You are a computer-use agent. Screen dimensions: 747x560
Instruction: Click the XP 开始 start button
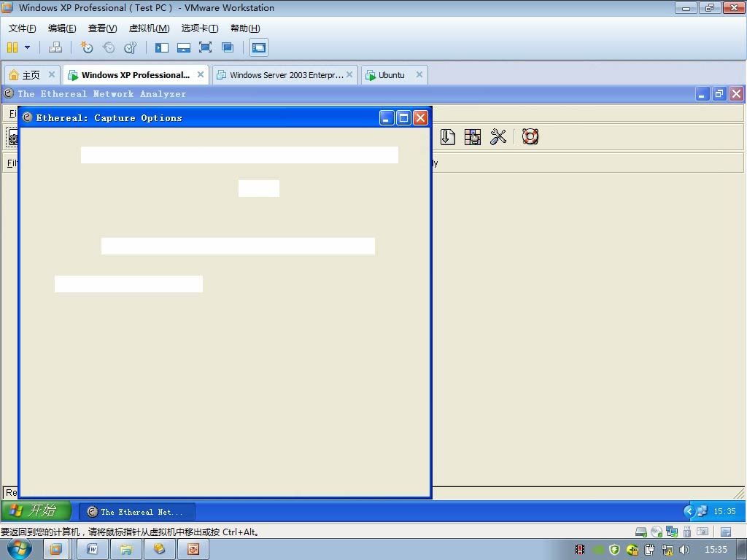tap(36, 511)
